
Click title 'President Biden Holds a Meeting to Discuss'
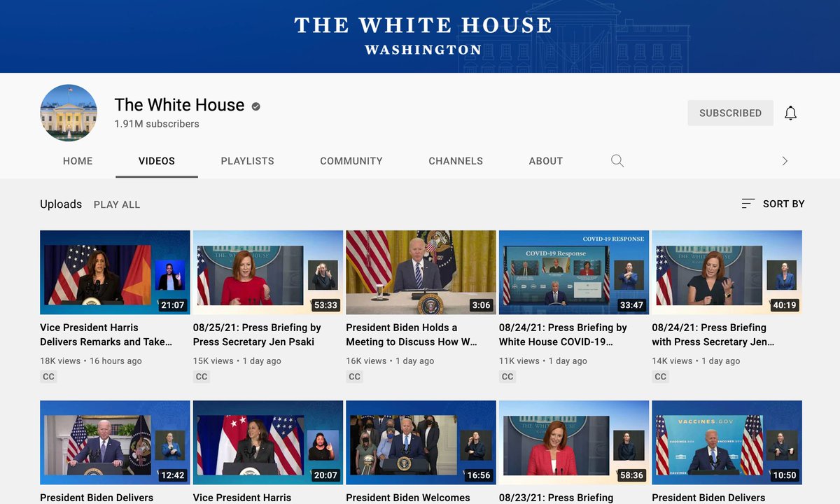pyautogui.click(x=412, y=335)
